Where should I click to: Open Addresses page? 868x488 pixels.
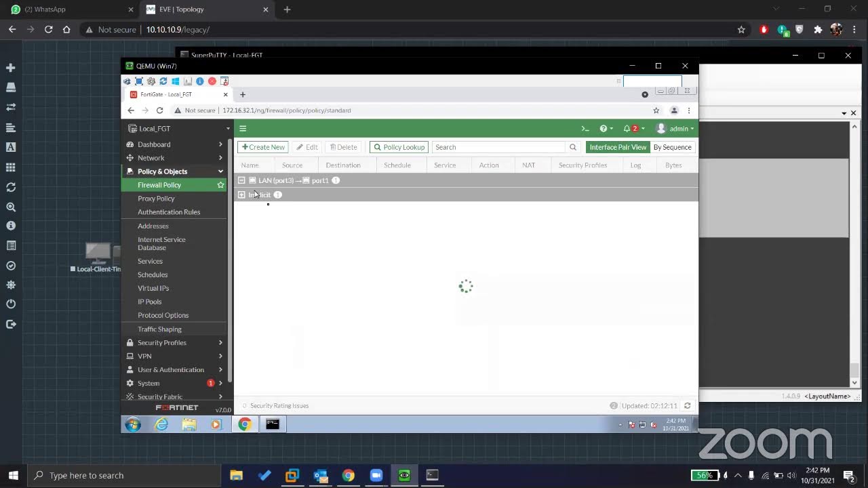coord(153,226)
